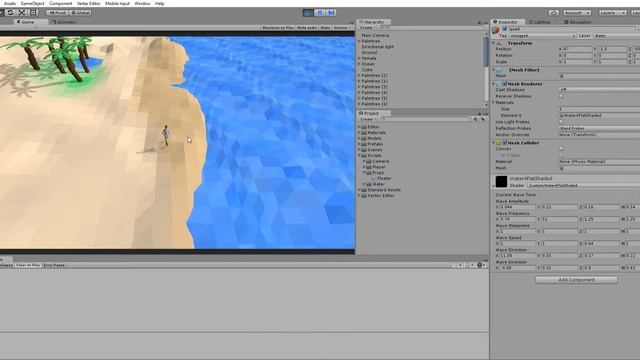Select the Scale transform tool
Viewport: 640px width, 360px height.
pyautogui.click(x=22, y=13)
